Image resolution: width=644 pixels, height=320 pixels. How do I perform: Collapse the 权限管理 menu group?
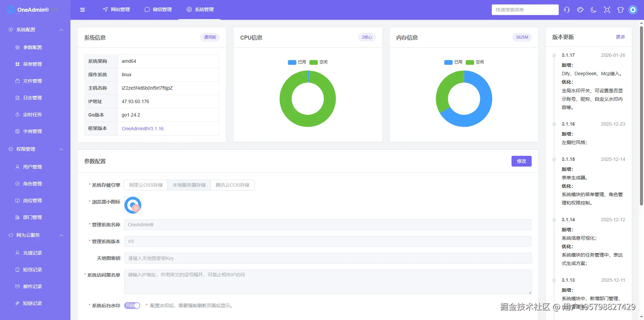(x=35, y=149)
